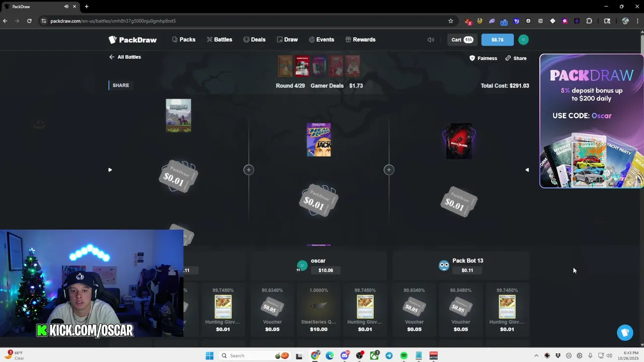Open the Fairness info
644x362 pixels.
[x=483, y=58]
